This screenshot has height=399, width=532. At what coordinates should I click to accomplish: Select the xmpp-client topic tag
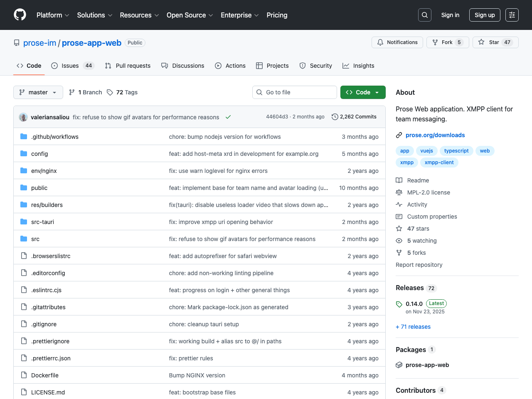[x=439, y=163]
